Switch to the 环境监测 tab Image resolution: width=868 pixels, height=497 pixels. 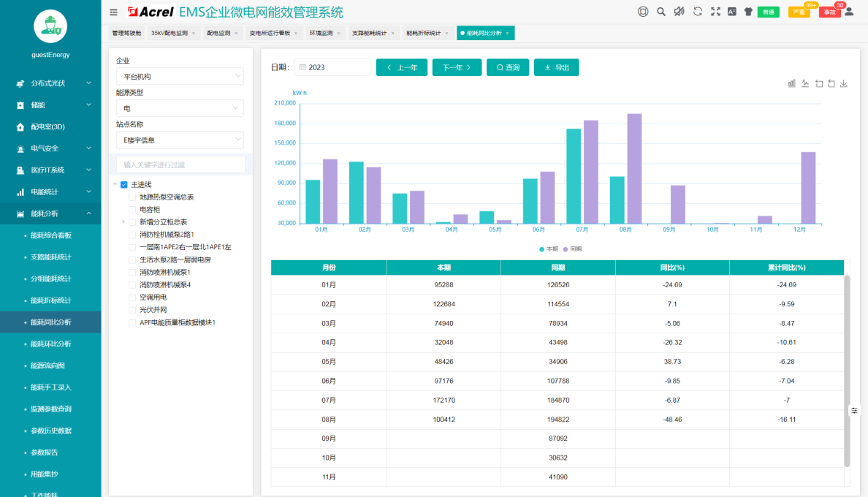point(321,33)
